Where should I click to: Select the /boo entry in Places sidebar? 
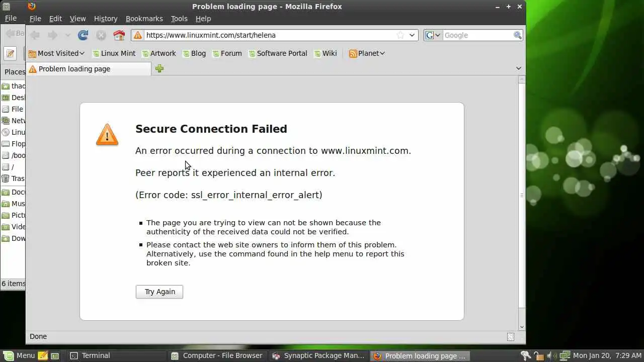(13, 155)
